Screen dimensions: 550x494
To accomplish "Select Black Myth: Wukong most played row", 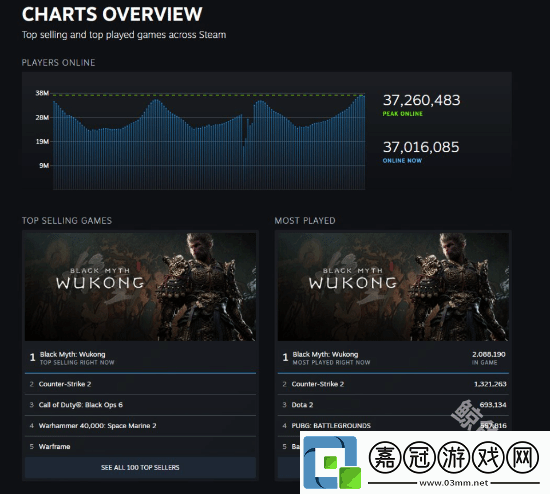I will click(393, 358).
